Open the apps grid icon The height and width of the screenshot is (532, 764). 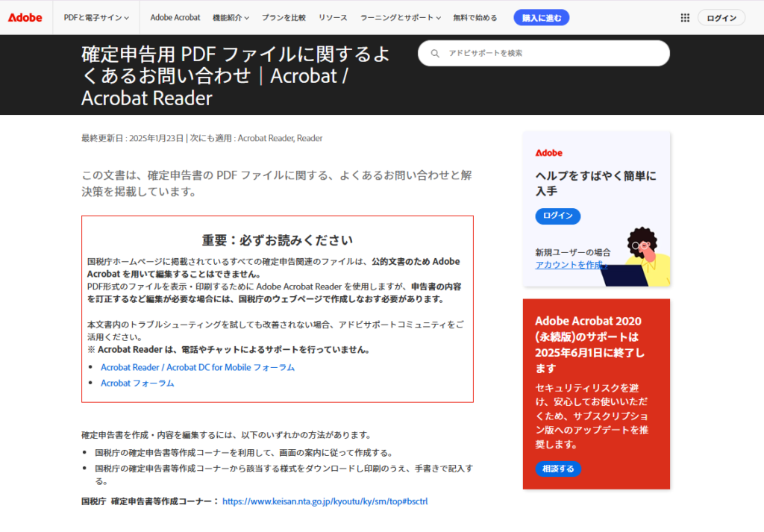(x=685, y=18)
